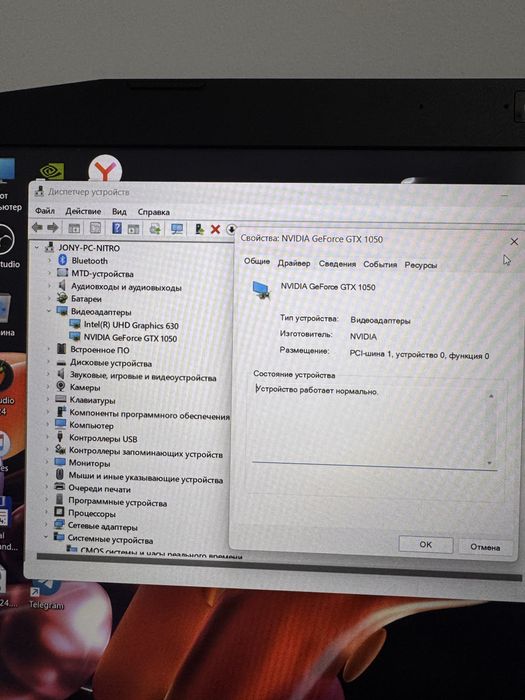The width and height of the screenshot is (525, 700).
Task: Click the Звуковые, игровые и видеоустройства icon
Action: tap(61, 374)
